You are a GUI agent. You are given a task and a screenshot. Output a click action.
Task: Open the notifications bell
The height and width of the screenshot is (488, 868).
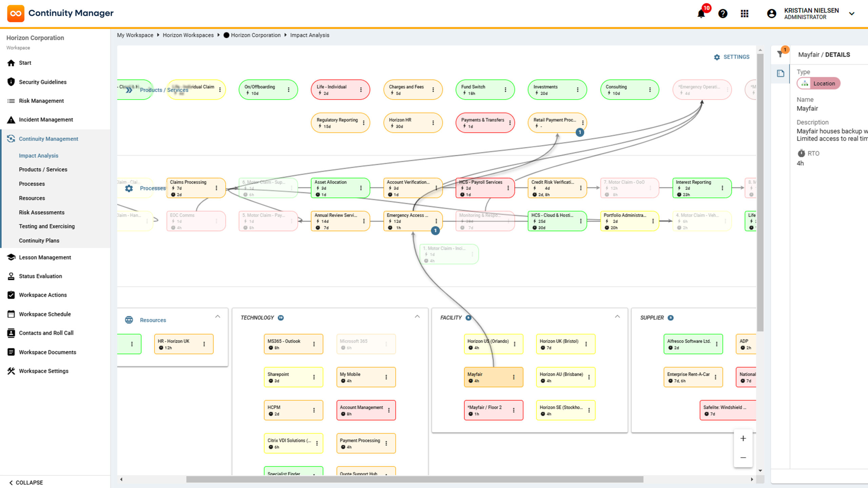click(701, 14)
